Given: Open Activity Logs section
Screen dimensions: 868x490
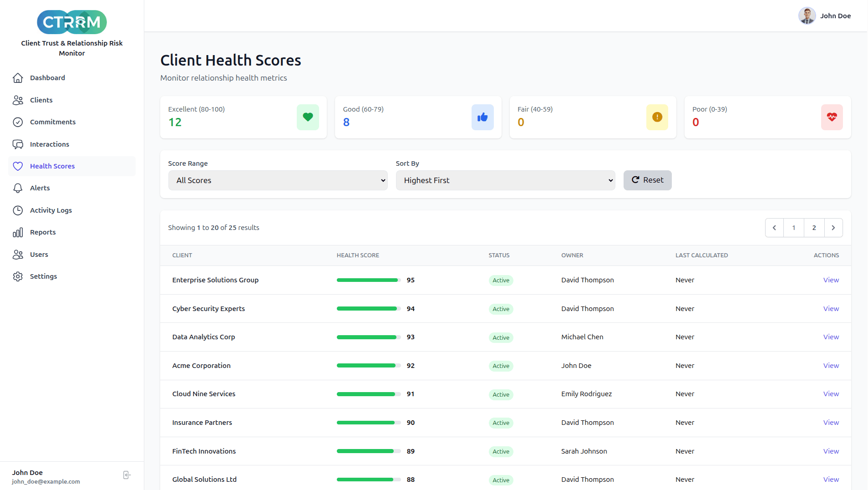Looking at the screenshot, I should tap(51, 210).
